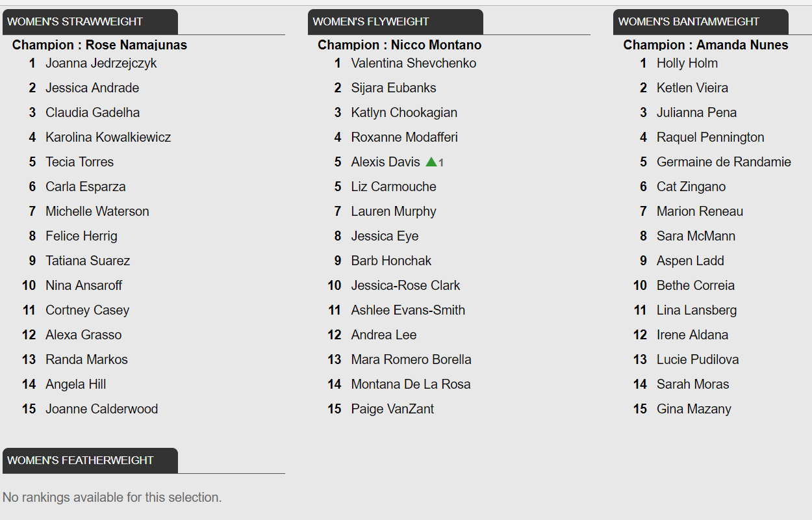
Task: Click Joanne Calderwood at strawweight rank 15
Action: click(102, 409)
